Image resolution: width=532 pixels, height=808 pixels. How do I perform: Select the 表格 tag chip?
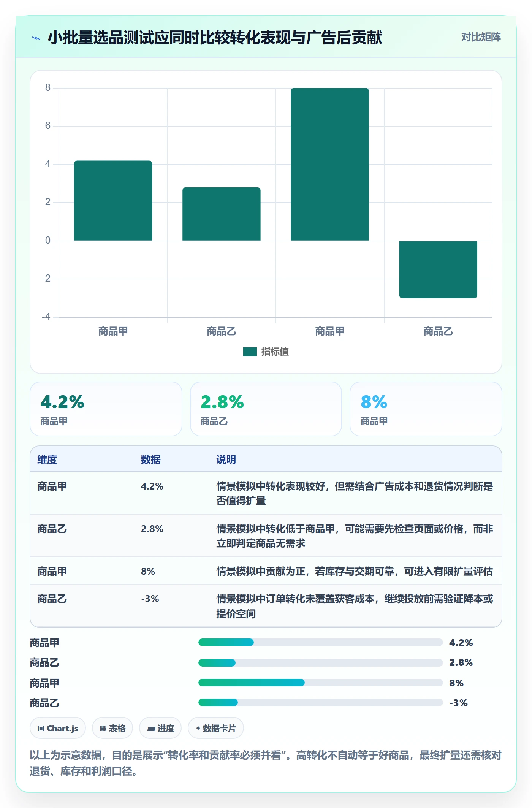coord(112,728)
